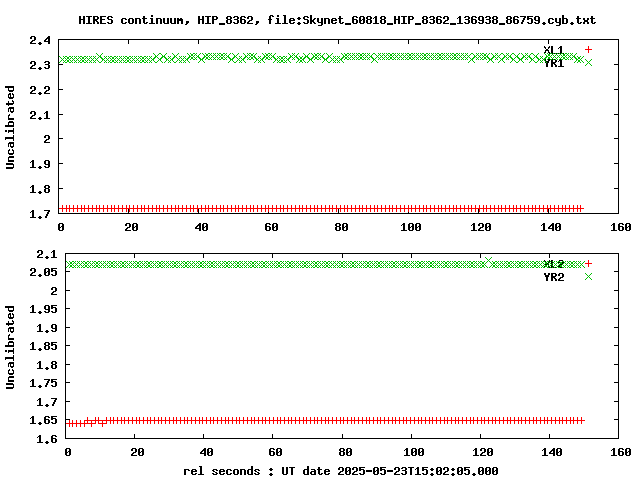Click the 'Uncalibrated' axis label of the XL1/YR1 plot
Image resolution: width=640 pixels, height=480 pixels.
[x=10, y=127]
